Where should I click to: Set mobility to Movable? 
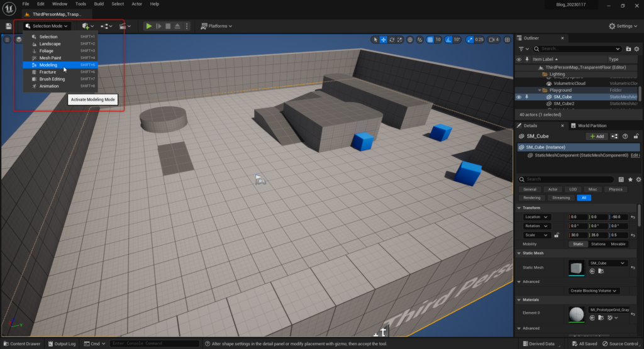[x=618, y=244]
